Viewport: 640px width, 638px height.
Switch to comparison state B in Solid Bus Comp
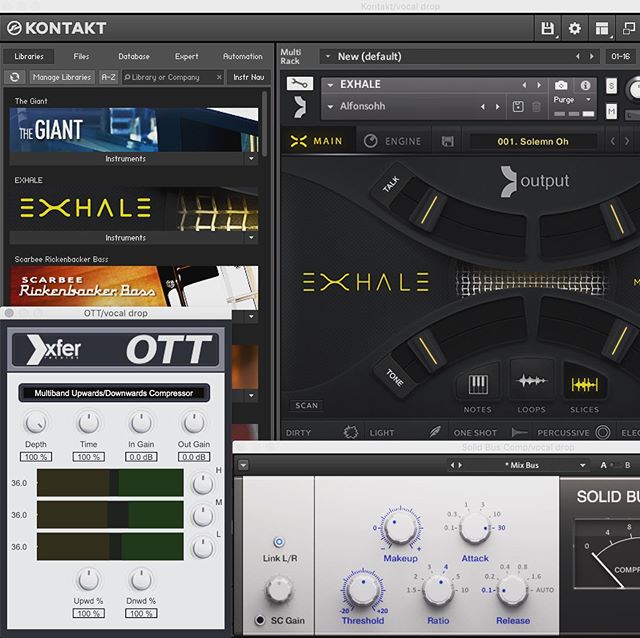[627, 465]
